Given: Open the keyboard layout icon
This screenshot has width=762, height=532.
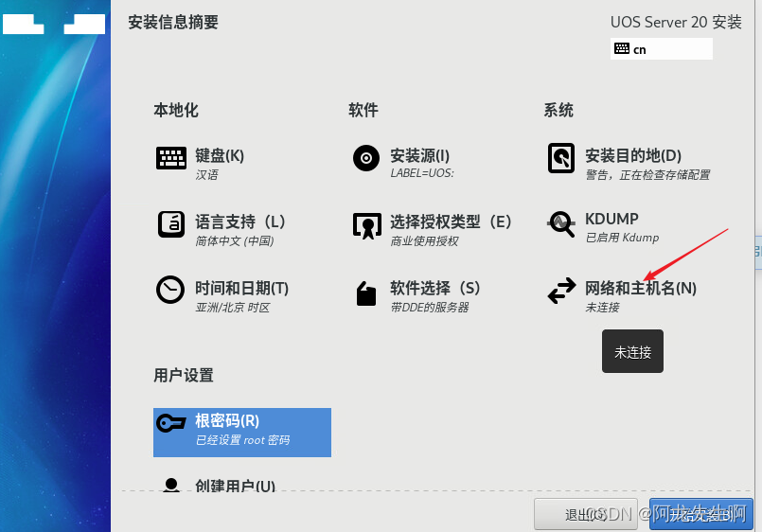Looking at the screenshot, I should 171,158.
